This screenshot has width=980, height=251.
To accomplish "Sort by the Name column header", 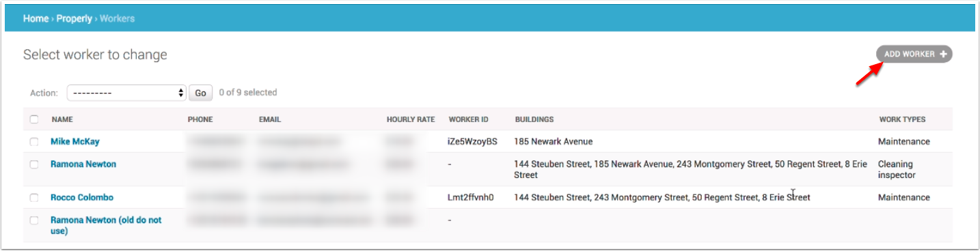I will (x=62, y=119).
